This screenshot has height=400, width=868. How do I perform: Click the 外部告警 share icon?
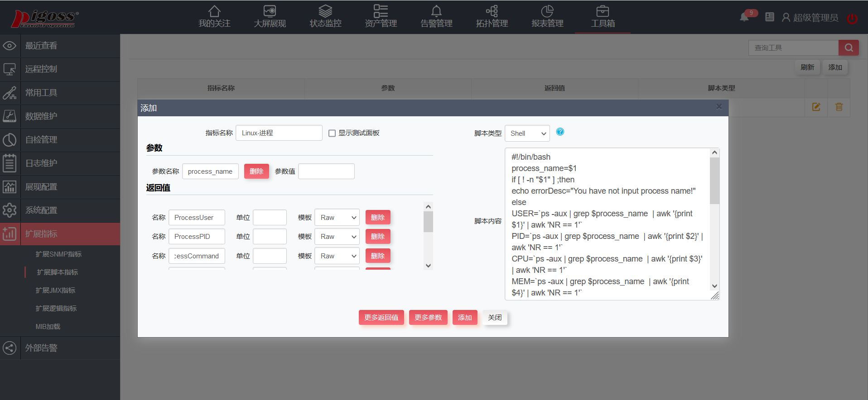coord(10,348)
